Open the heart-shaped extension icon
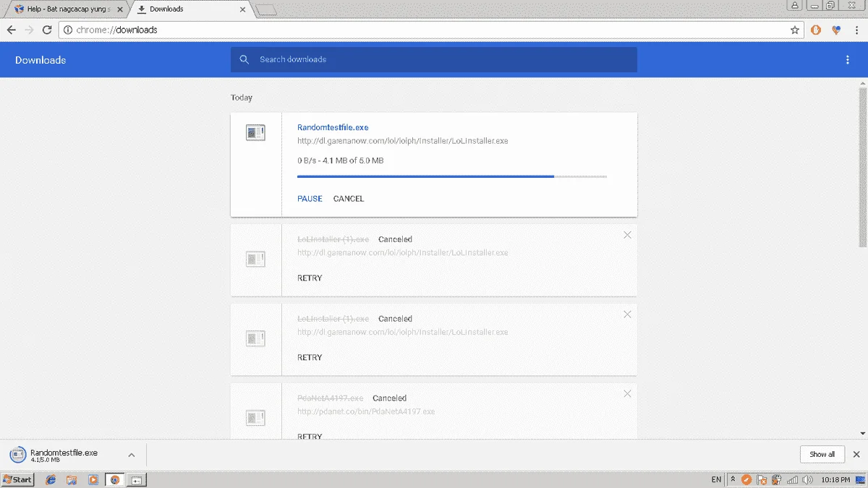Screen dimensions: 868x488 coord(836,30)
